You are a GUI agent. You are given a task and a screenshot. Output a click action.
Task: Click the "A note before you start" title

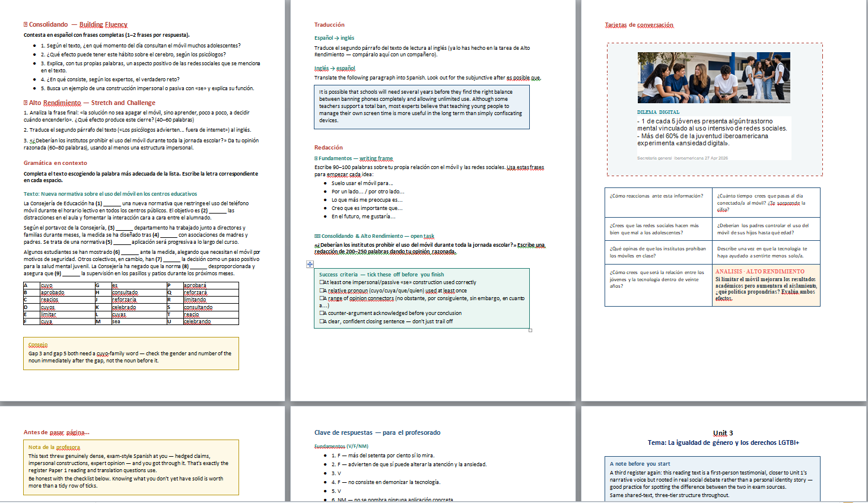(x=640, y=464)
